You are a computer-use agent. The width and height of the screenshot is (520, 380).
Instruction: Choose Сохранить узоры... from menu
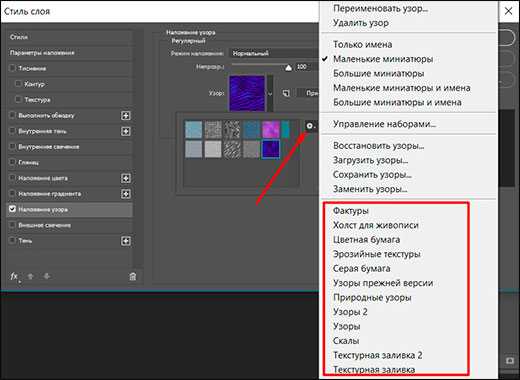(372, 175)
